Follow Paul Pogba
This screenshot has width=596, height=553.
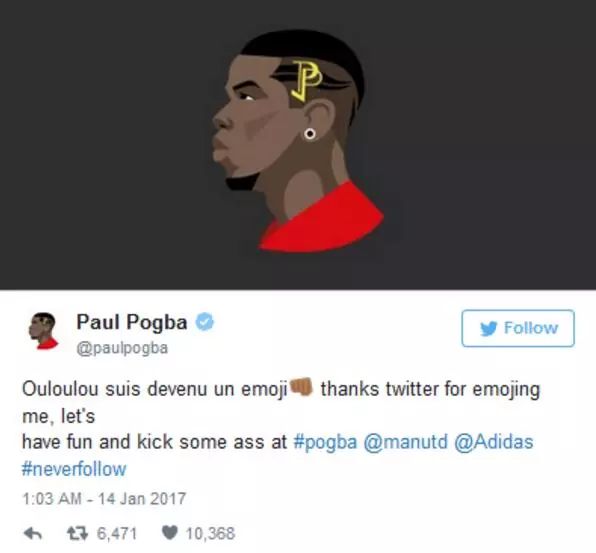coord(518,328)
